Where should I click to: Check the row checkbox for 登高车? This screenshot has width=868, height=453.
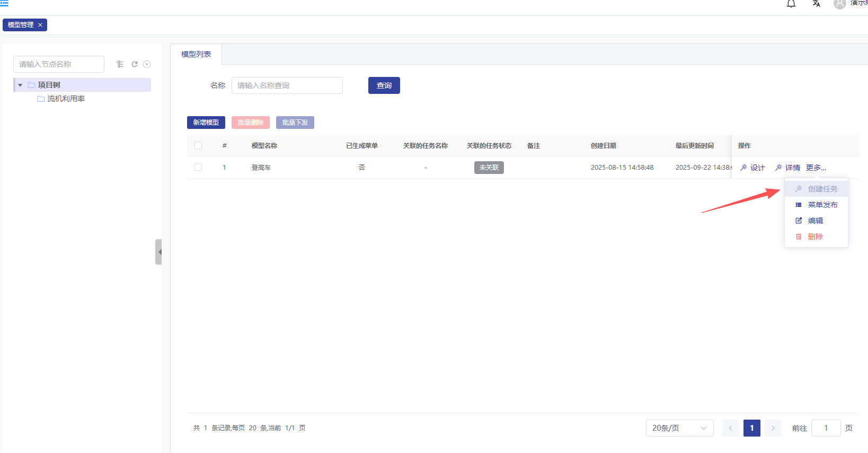point(198,167)
